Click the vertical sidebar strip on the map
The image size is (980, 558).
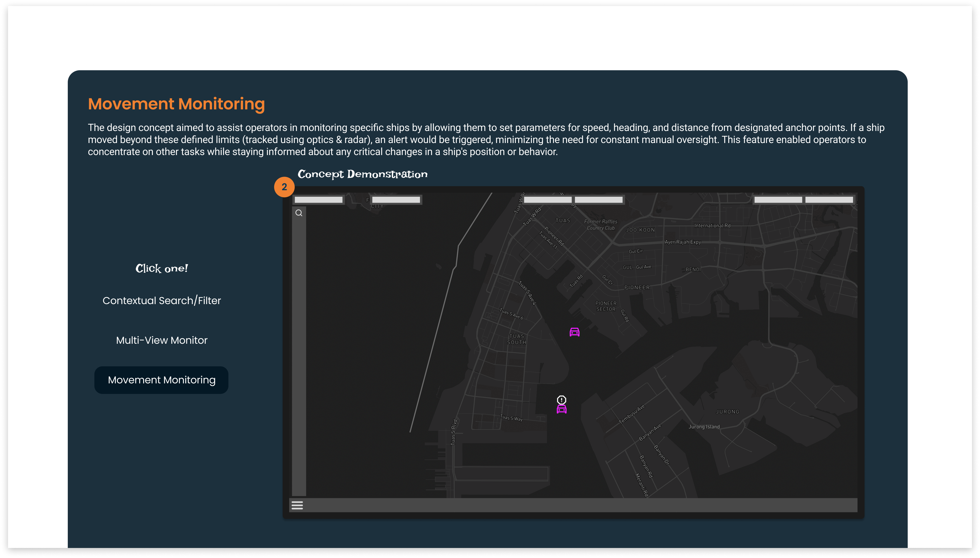299,345
